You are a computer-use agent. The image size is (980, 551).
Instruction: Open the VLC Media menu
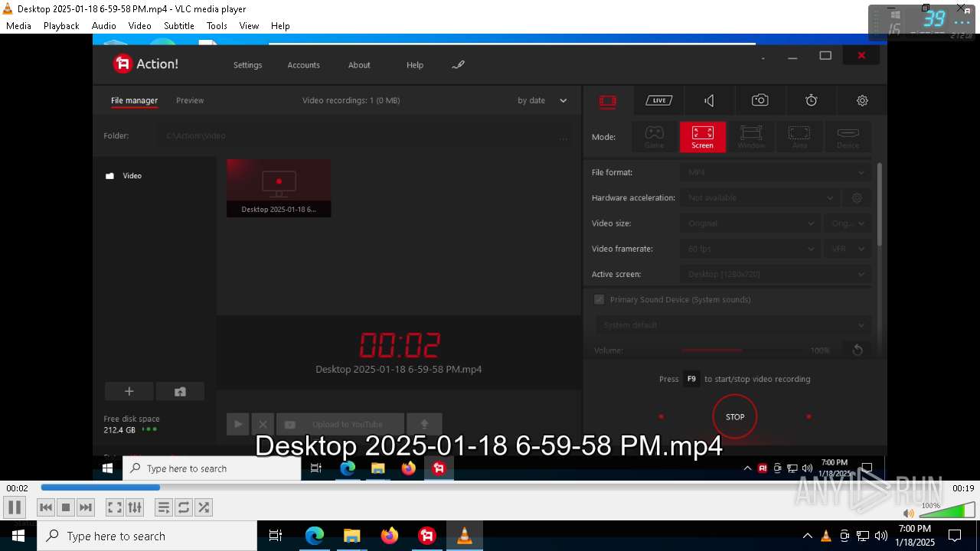click(x=18, y=25)
